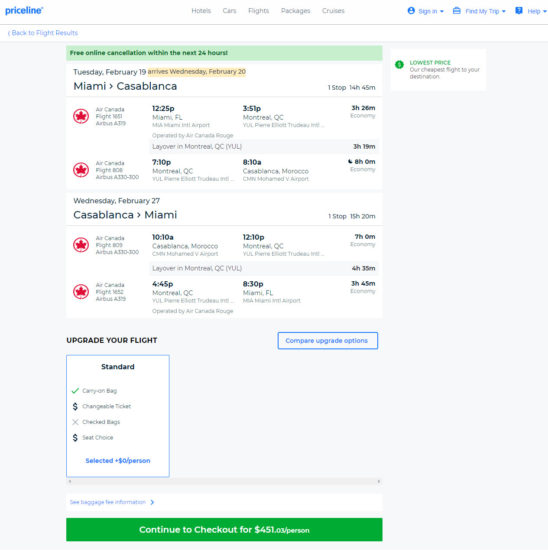This screenshot has height=550, width=548.
Task: Click Compare upgrade options button
Action: (x=328, y=341)
